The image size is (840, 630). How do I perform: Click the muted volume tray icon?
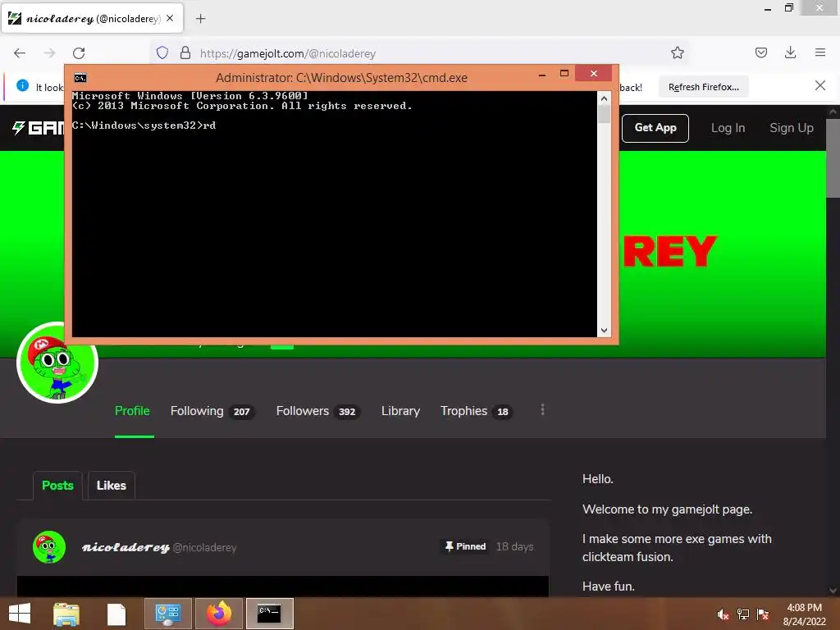723,614
